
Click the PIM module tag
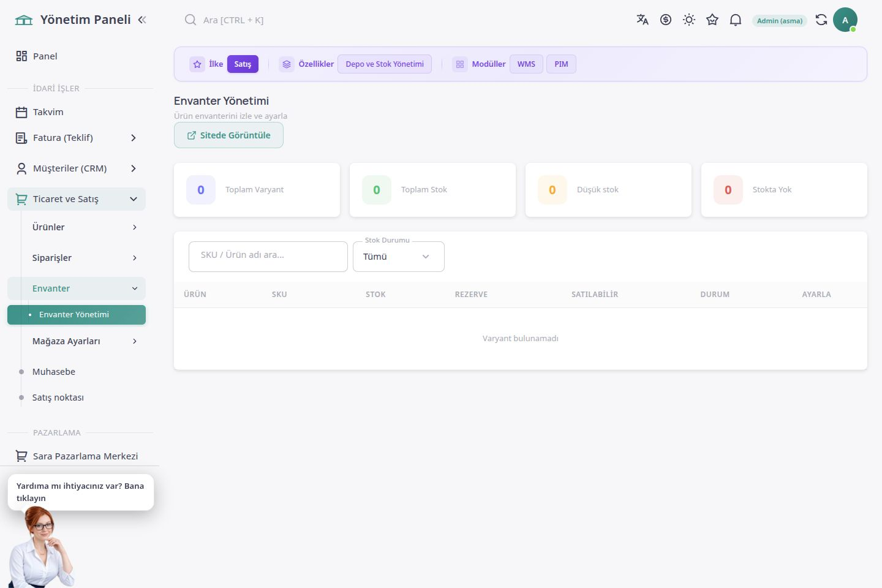click(561, 64)
